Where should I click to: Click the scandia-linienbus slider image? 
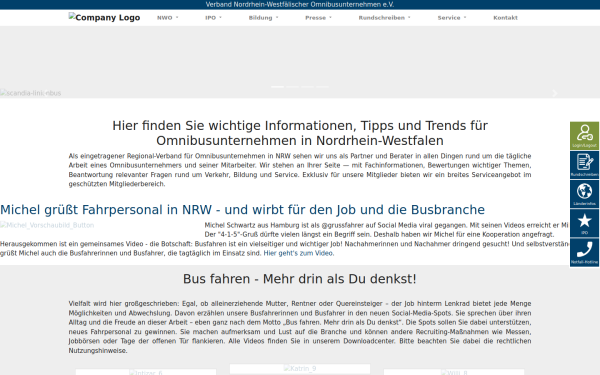coord(31,93)
